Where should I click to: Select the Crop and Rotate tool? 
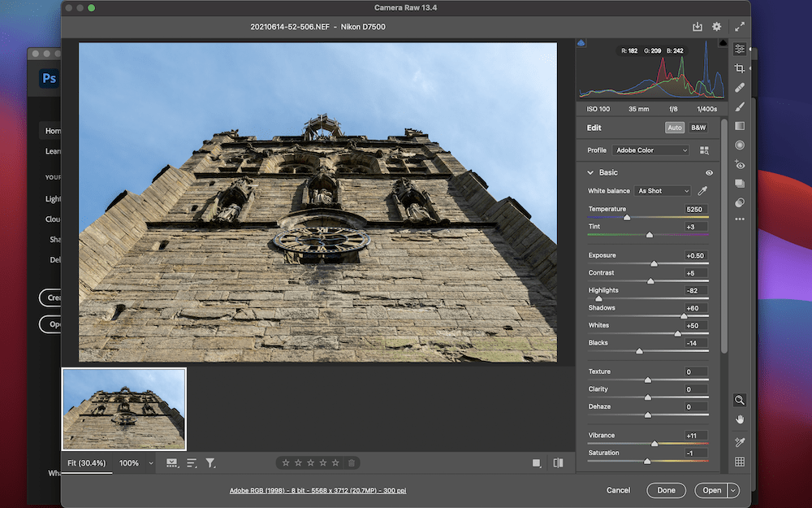(740, 68)
